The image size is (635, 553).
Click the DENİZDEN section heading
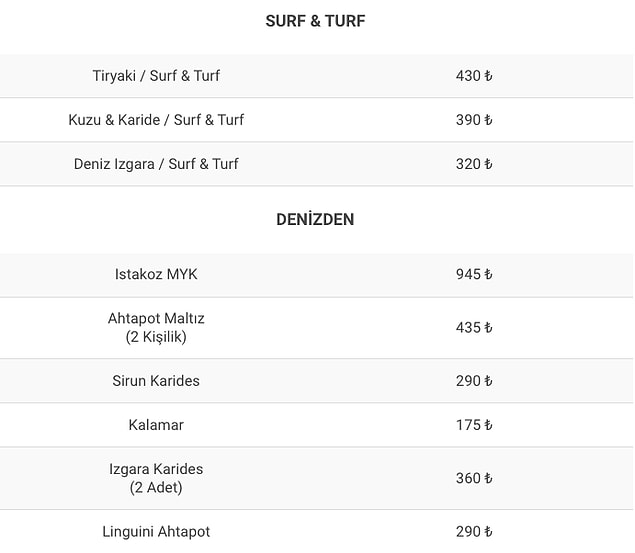click(x=315, y=220)
